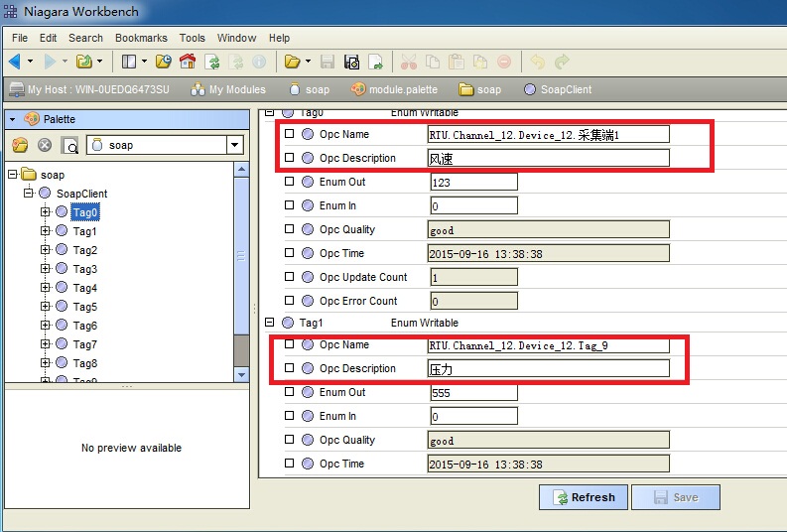Click the Undo arrow icon
The height and width of the screenshot is (532, 787).
538,62
